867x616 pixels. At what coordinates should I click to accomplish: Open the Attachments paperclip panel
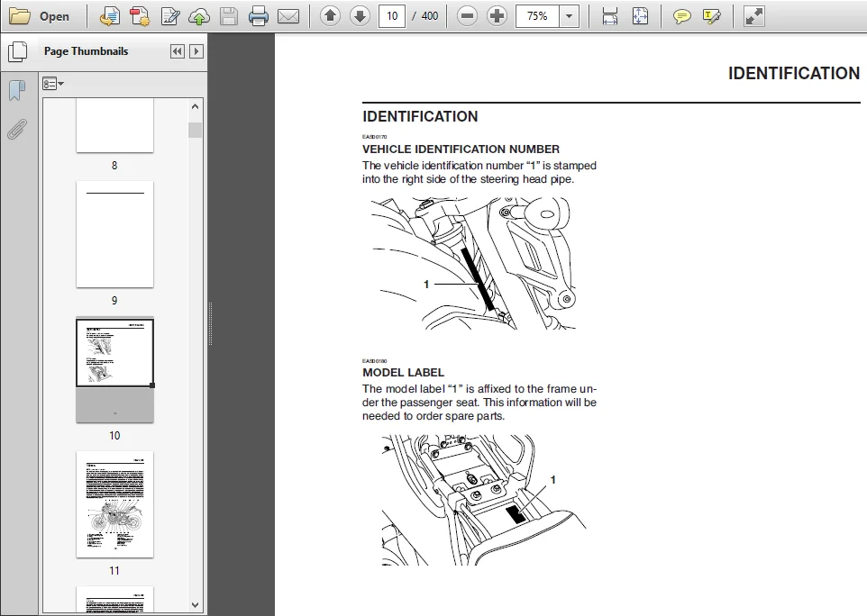point(17,130)
